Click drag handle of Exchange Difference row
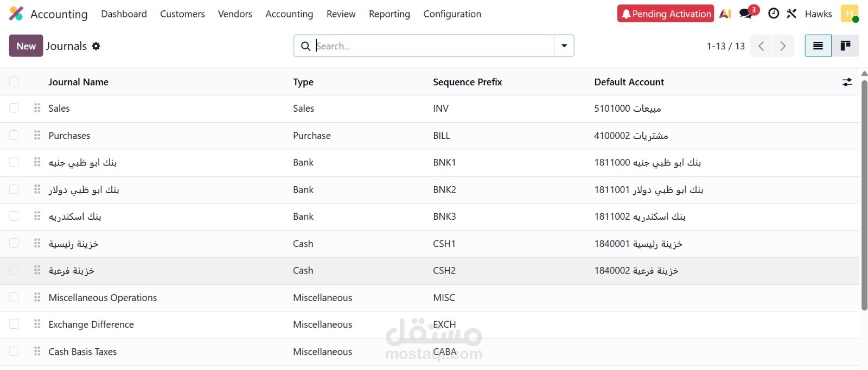This screenshot has width=868, height=370. click(37, 324)
